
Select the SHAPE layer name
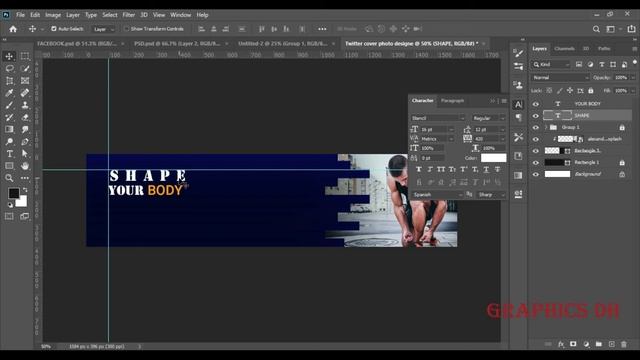click(582, 116)
